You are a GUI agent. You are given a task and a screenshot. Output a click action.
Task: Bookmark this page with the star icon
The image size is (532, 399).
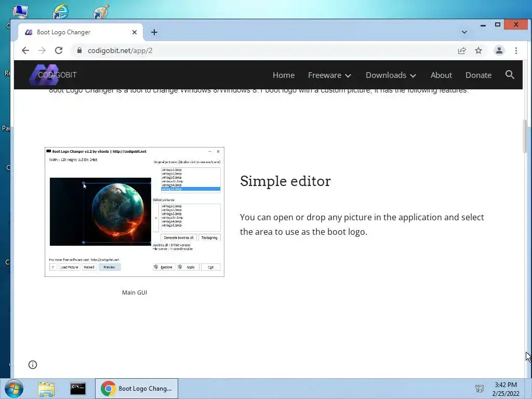point(478,50)
